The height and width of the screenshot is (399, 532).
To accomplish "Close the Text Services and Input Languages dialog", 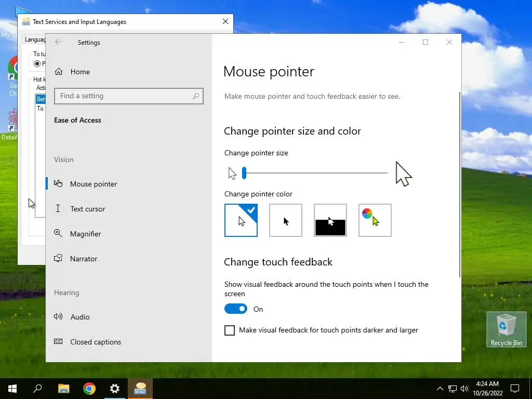I will pyautogui.click(x=225, y=21).
